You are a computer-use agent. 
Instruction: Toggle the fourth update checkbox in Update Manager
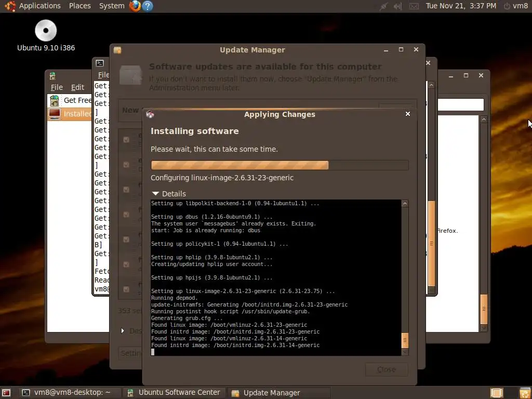coord(126,215)
